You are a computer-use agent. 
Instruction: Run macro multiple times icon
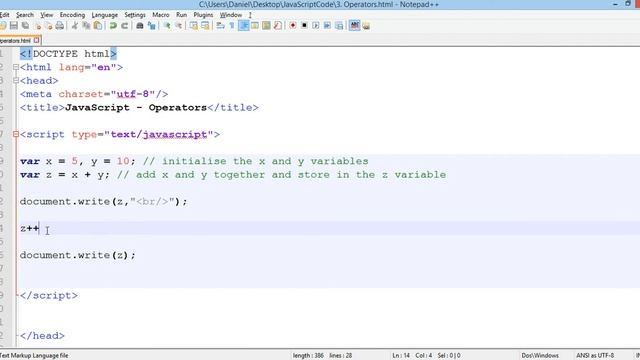[x=327, y=26]
